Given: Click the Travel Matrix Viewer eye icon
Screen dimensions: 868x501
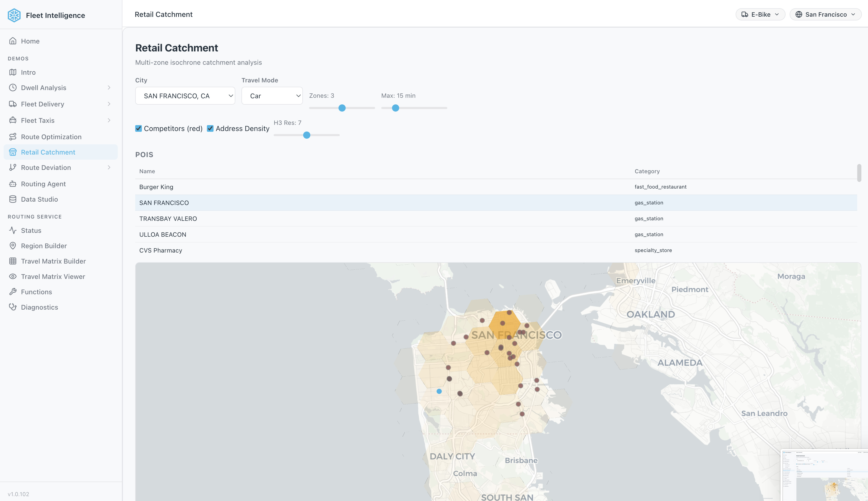Looking at the screenshot, I should click(x=13, y=276).
